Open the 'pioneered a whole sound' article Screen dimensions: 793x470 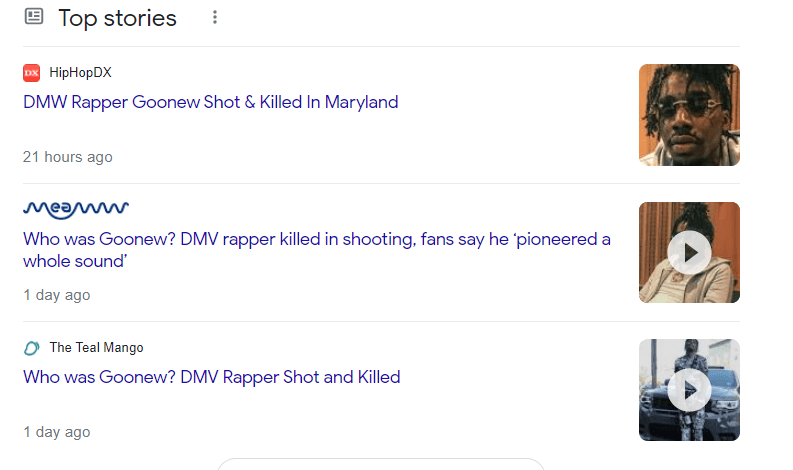(x=316, y=250)
